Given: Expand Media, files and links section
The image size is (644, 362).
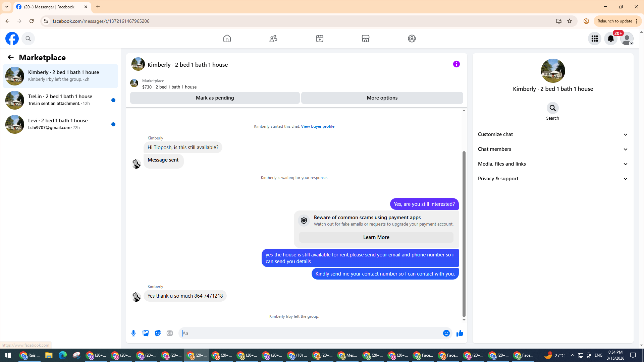Looking at the screenshot, I should coord(553,164).
